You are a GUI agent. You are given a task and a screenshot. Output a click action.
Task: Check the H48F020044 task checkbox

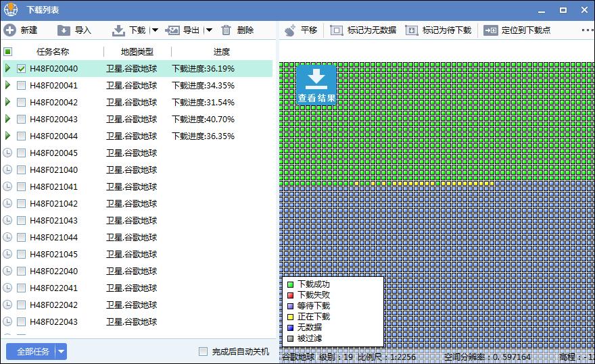[x=21, y=136]
